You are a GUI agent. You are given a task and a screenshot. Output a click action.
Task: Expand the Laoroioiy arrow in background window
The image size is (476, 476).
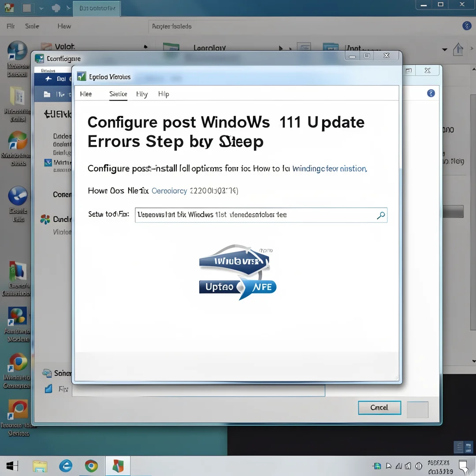coord(281,48)
